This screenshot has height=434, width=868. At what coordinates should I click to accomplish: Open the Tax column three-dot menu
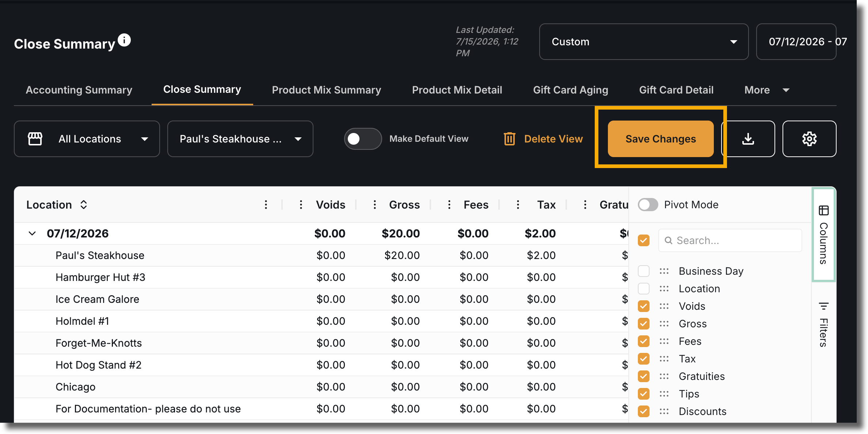point(518,205)
